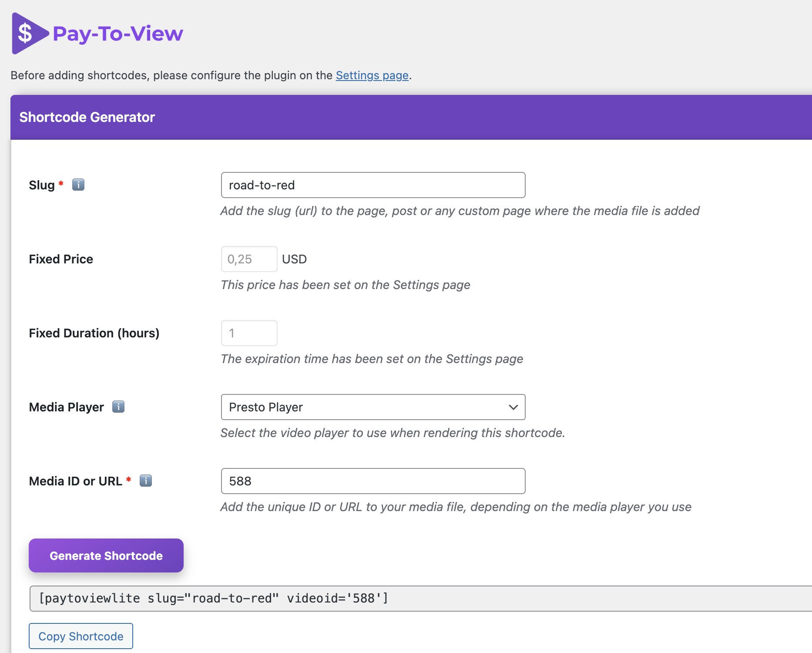This screenshot has width=812, height=653.
Task: Click the Fixed Price label
Action: (61, 259)
